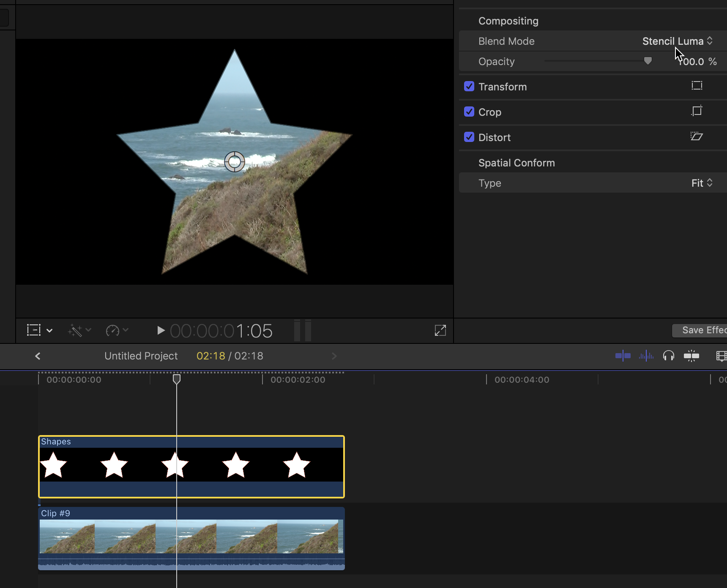Toggle audio skimming waveform icon

[646, 356]
